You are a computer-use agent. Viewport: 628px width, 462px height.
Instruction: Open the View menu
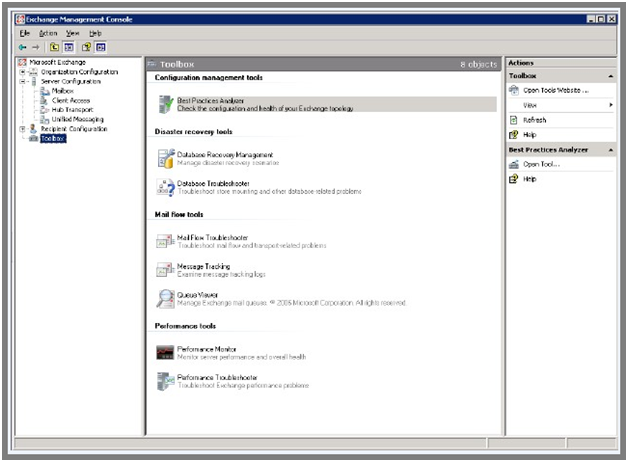coord(72,33)
